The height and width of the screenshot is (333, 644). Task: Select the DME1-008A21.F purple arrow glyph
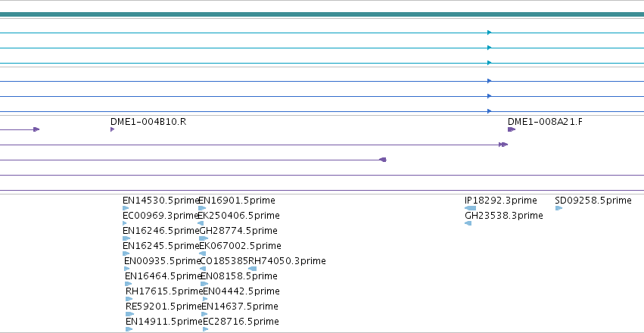(x=512, y=129)
